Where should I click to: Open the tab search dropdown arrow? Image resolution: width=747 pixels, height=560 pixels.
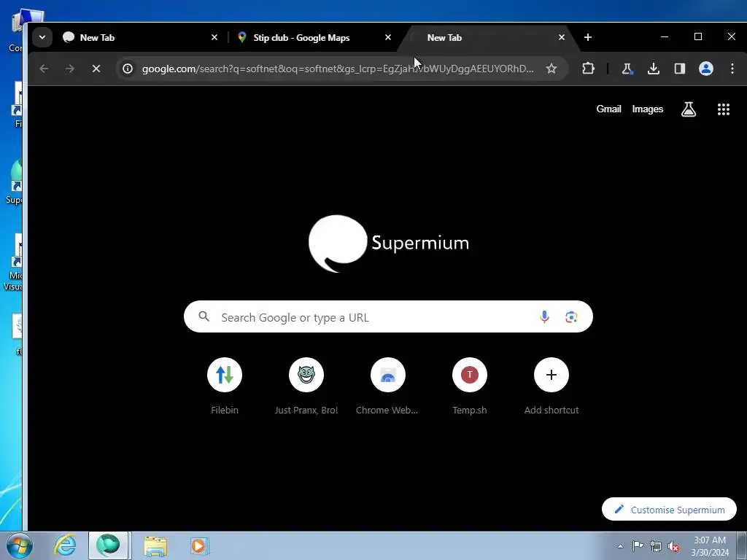tap(42, 37)
